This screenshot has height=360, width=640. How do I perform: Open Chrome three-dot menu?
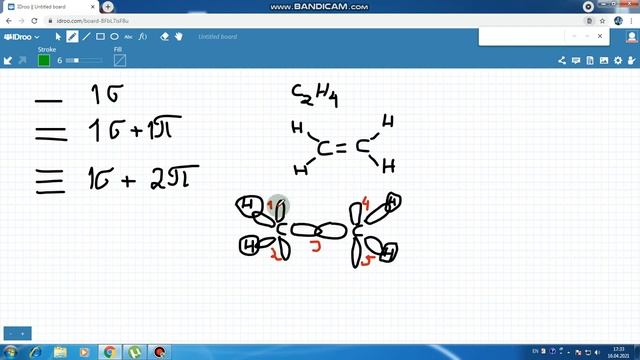point(632,21)
